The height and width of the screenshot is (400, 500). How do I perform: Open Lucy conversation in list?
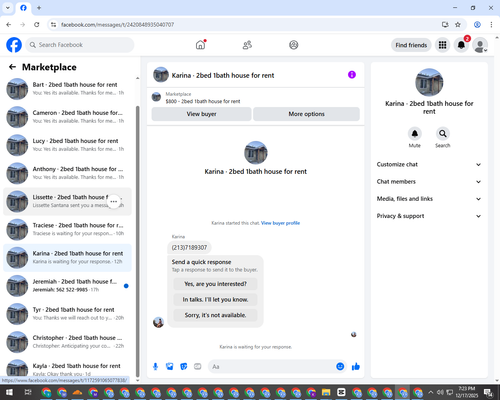pos(67,145)
